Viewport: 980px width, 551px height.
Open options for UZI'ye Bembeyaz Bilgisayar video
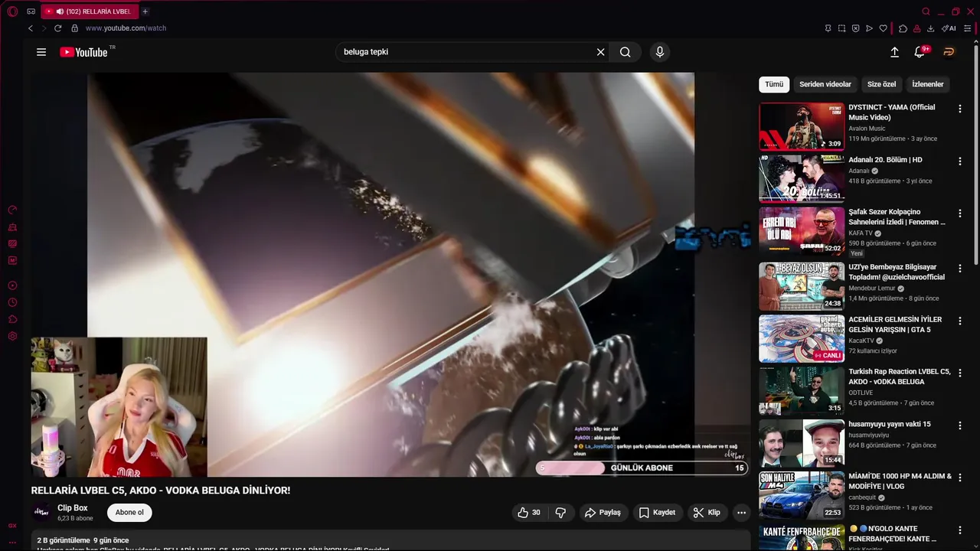960,269
